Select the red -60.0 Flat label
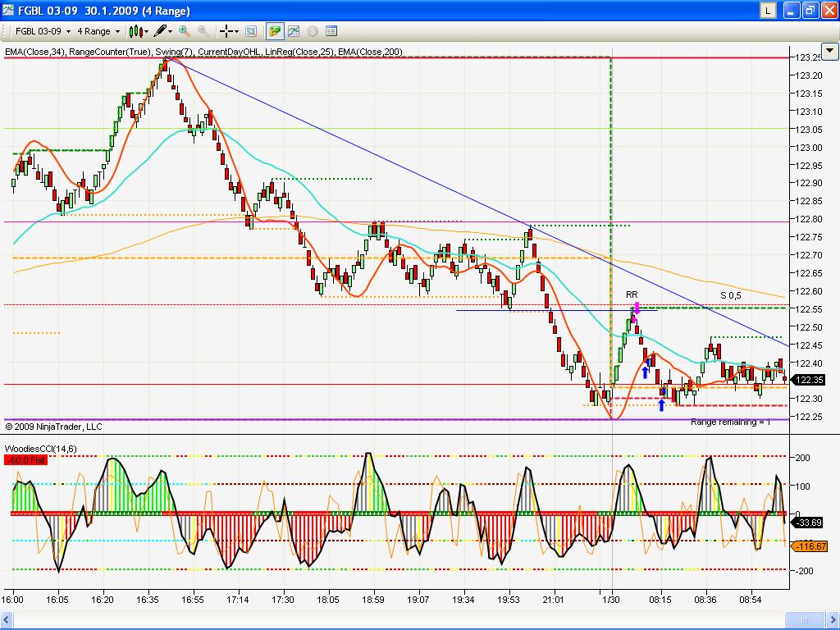The image size is (840, 630). coord(24,461)
